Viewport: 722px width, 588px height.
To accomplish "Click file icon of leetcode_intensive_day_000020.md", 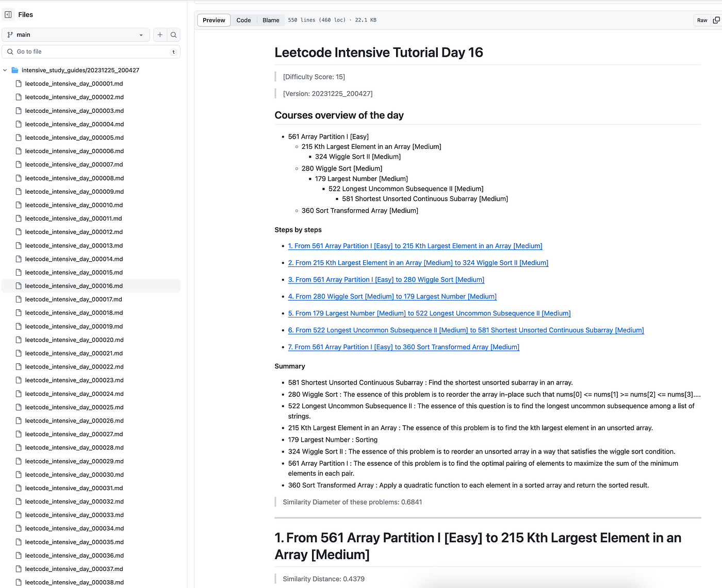I will 19,340.
